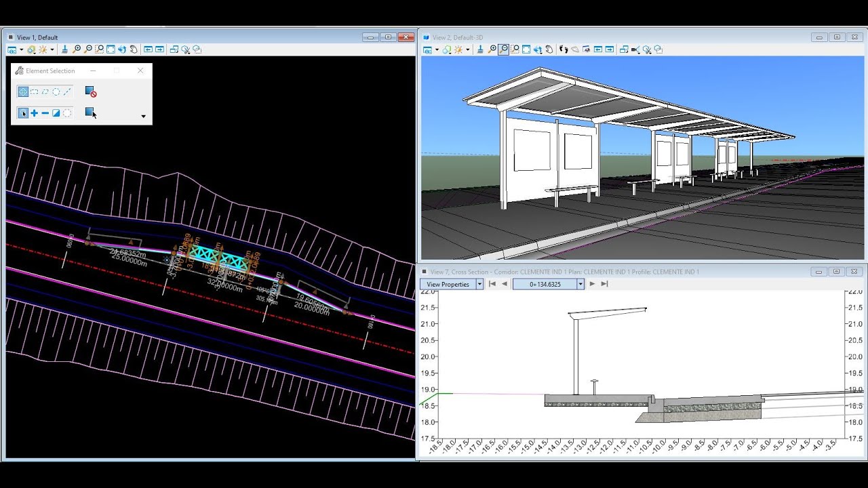Click Fit View icon in View 1
Screen dimensions: 868x488
point(111,49)
